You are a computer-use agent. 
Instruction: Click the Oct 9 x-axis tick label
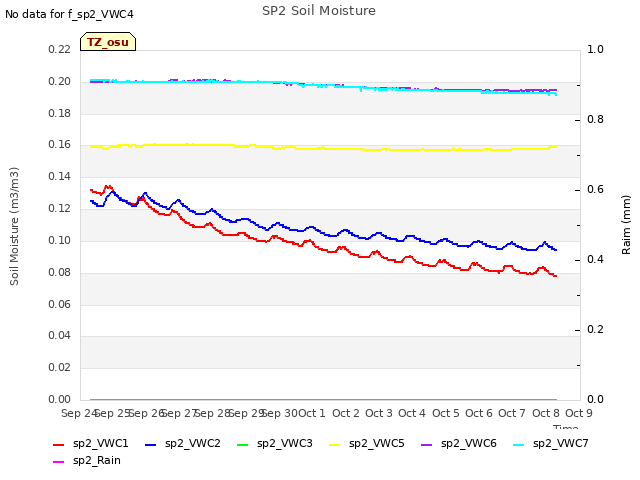coord(579,413)
